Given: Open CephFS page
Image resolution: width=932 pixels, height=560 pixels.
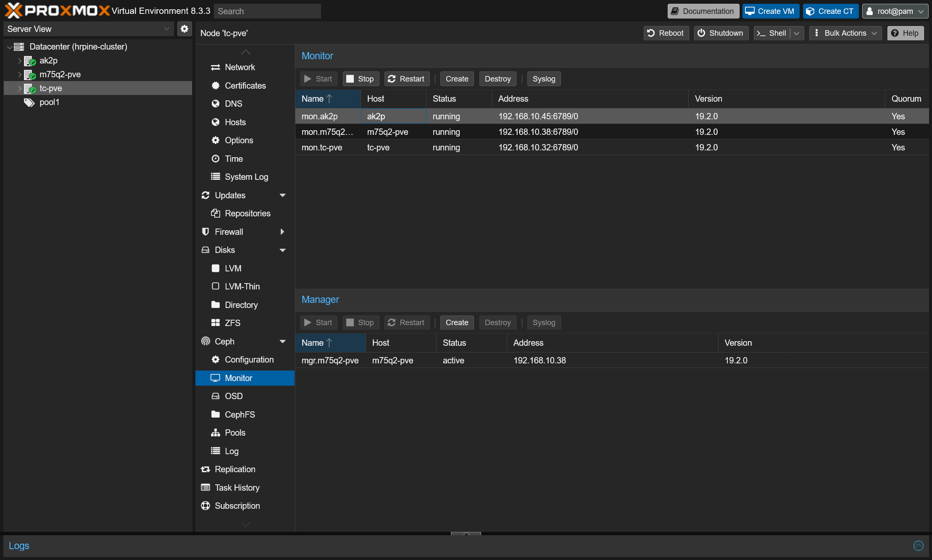Looking at the screenshot, I should tap(245, 415).
